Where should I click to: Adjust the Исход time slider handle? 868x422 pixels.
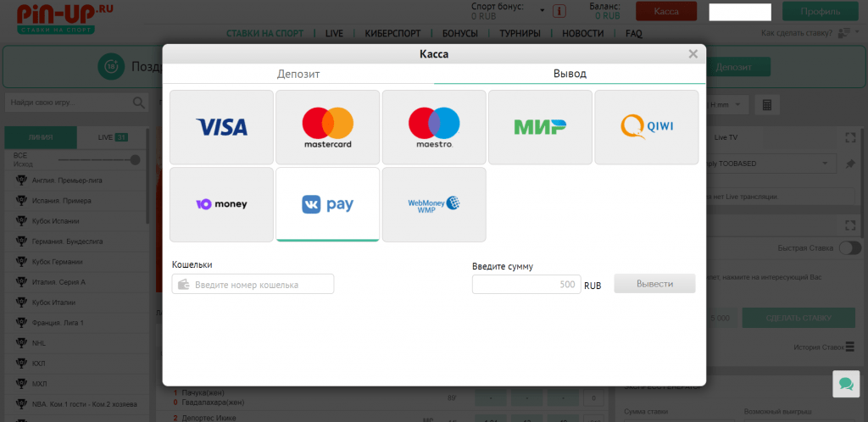[x=135, y=160]
